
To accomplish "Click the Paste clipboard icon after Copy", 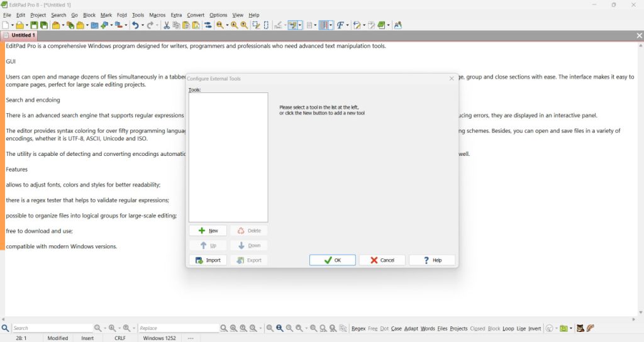I will [x=186, y=25].
